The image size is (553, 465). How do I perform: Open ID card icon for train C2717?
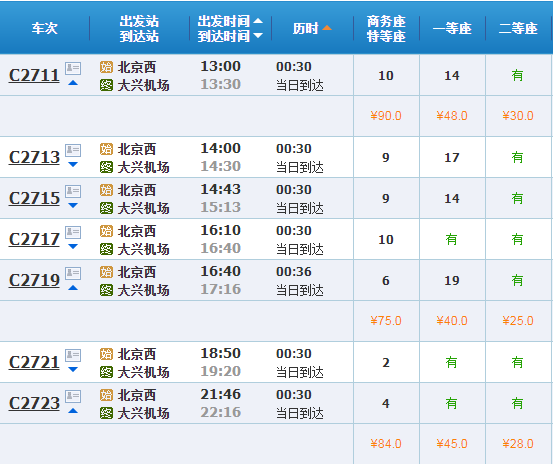(x=73, y=232)
